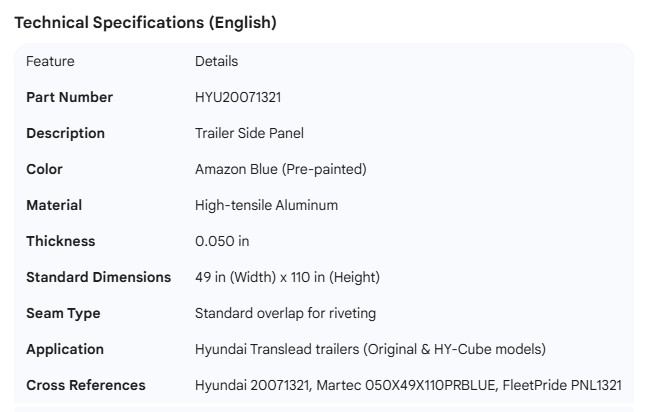Select the Color row label
The height and width of the screenshot is (412, 645).
click(x=44, y=169)
